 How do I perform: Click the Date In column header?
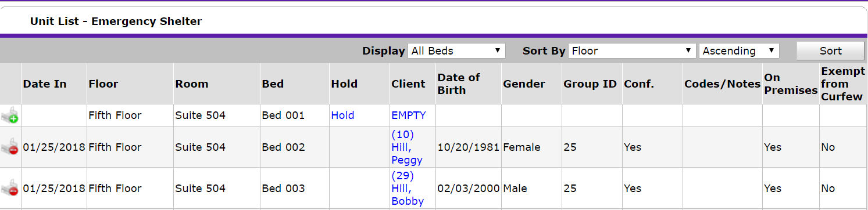[x=45, y=84]
